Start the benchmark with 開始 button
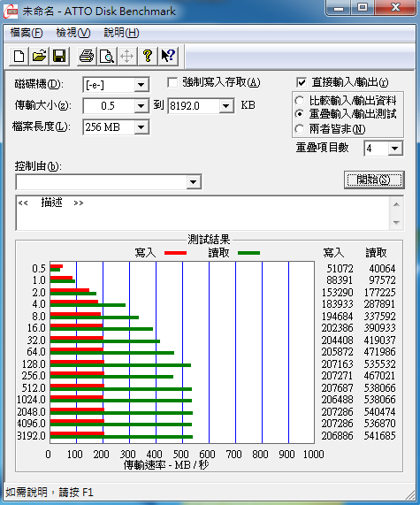The image size is (420, 505). [374, 180]
